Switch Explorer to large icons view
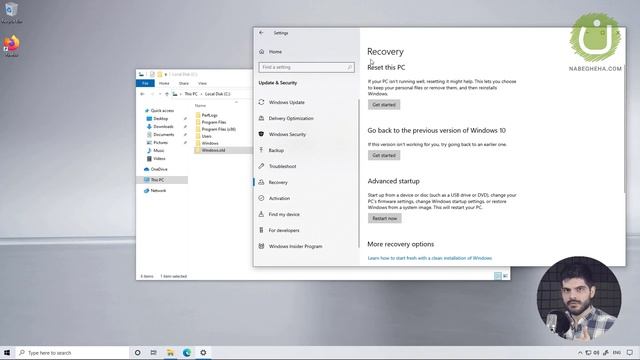 (505, 276)
